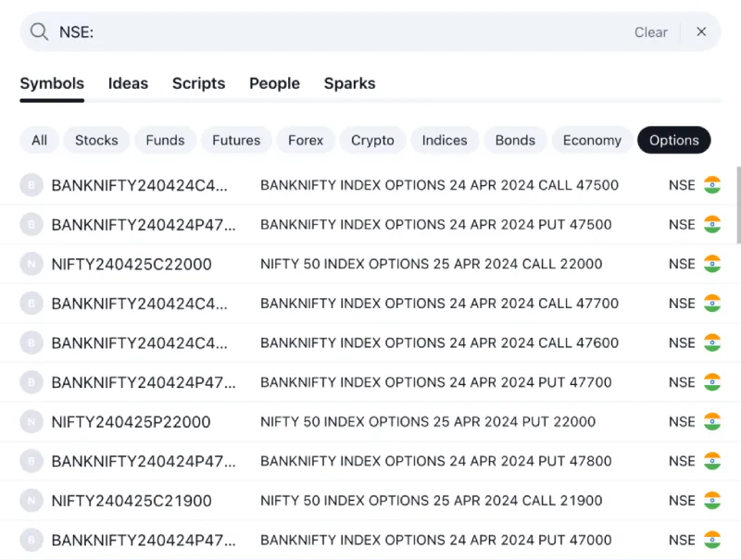741x560 pixels.
Task: Click the N logo of NIFTY240425P22000
Action: point(31,422)
